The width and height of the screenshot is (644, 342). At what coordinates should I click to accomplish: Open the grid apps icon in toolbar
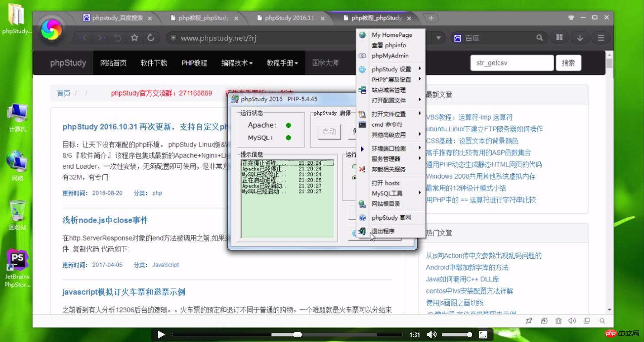(x=560, y=38)
